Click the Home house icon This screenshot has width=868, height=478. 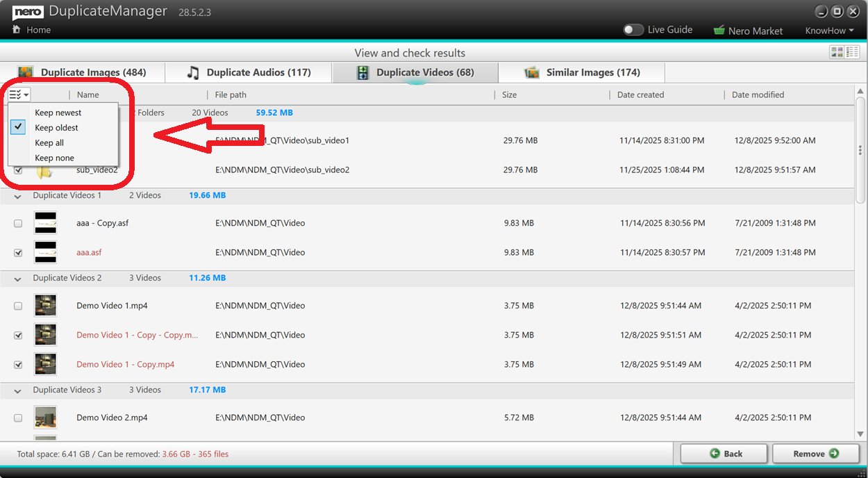[x=17, y=30]
